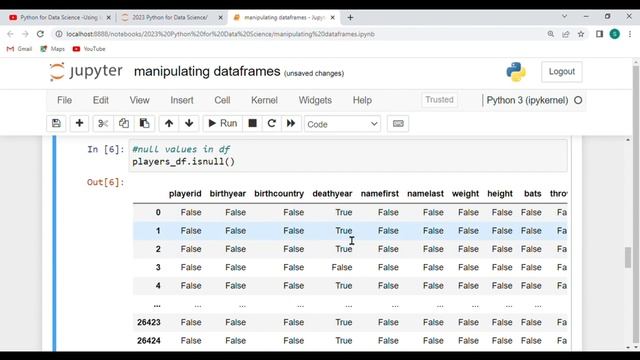
Task: Rename notebook title manipulating dataframes
Action: pyautogui.click(x=207, y=71)
